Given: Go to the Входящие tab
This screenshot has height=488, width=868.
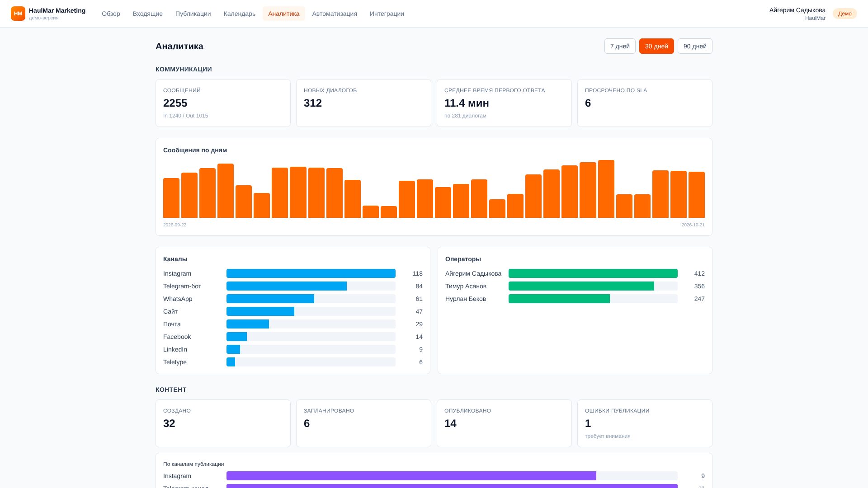Looking at the screenshot, I should point(148,14).
